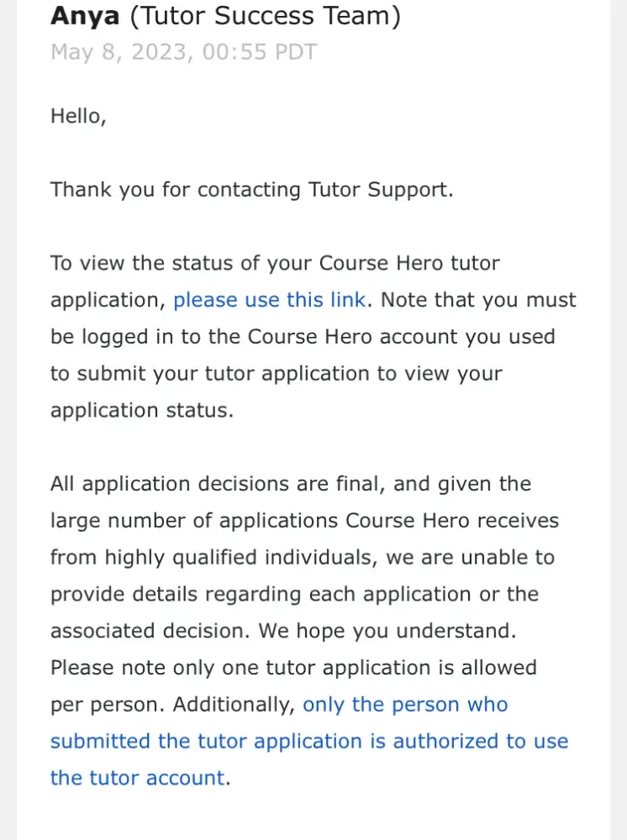
Task: Open the "please use this link" hyperlink
Action: 269,300
